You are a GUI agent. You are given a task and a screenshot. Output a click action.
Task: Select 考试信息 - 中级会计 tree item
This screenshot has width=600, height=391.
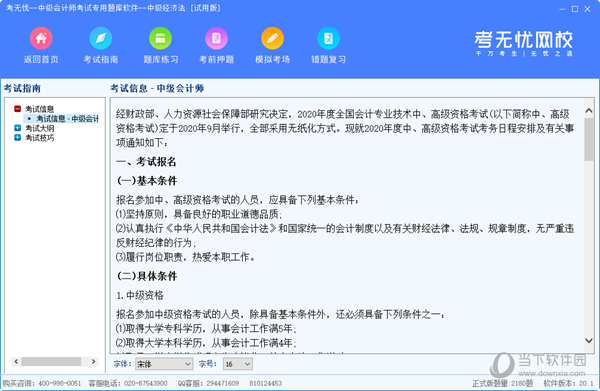pos(67,119)
